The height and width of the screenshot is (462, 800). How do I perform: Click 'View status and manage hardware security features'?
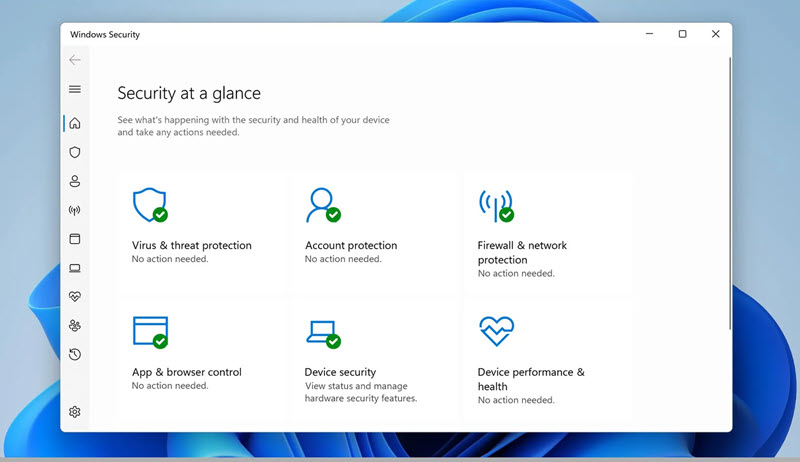coord(361,392)
